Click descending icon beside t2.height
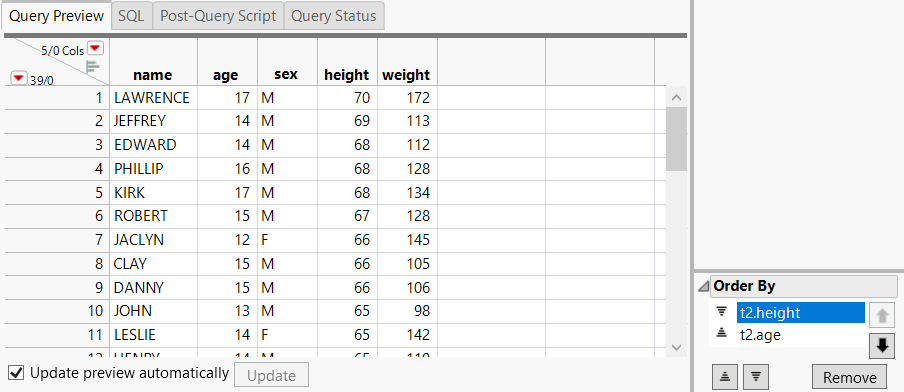 [722, 312]
